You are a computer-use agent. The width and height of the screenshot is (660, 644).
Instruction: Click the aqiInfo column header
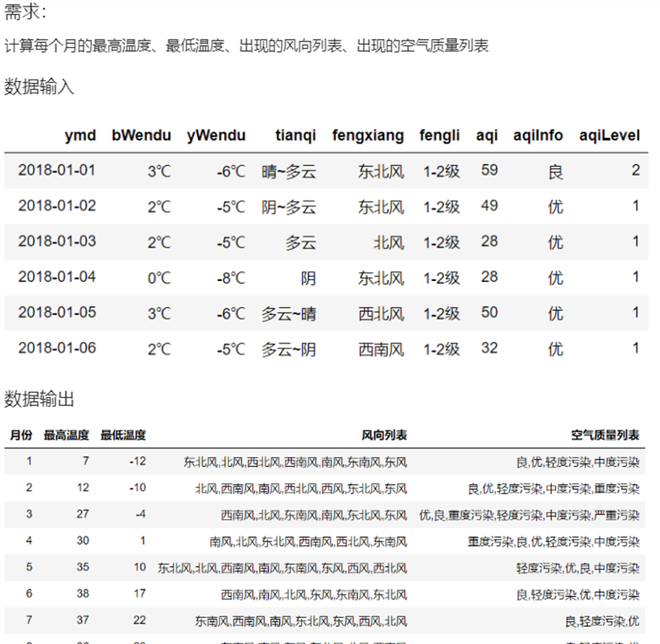[x=537, y=136]
